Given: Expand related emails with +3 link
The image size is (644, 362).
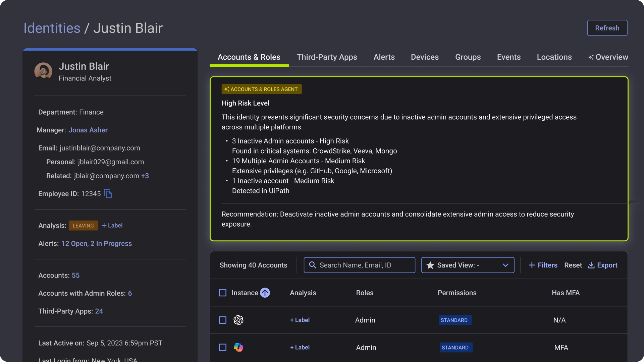Looking at the screenshot, I should pyautogui.click(x=145, y=176).
